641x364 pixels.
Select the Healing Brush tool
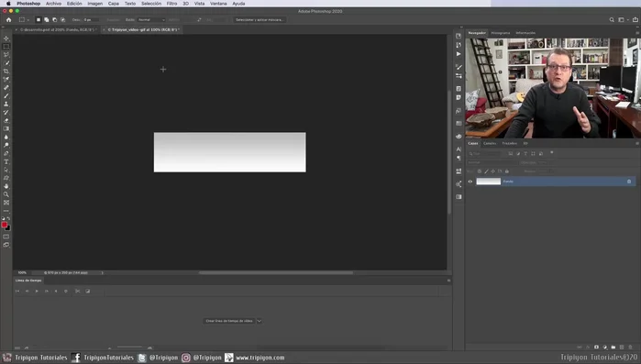(x=6, y=87)
